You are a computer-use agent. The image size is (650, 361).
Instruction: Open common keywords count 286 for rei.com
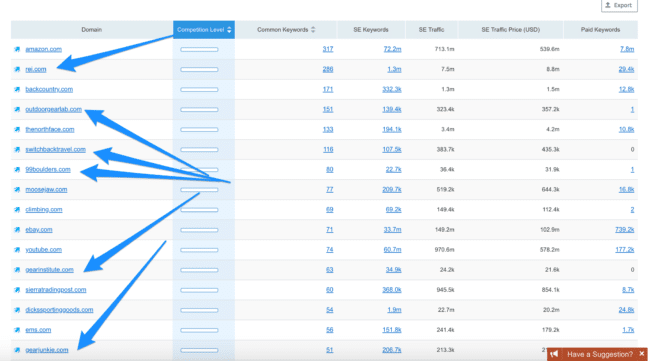point(328,69)
